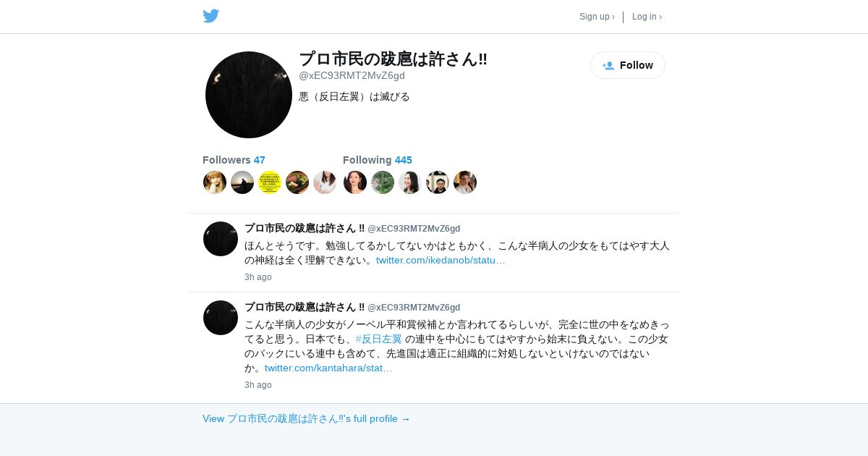Select the first avatar under Following
This screenshot has width=868, height=456.
tap(355, 182)
